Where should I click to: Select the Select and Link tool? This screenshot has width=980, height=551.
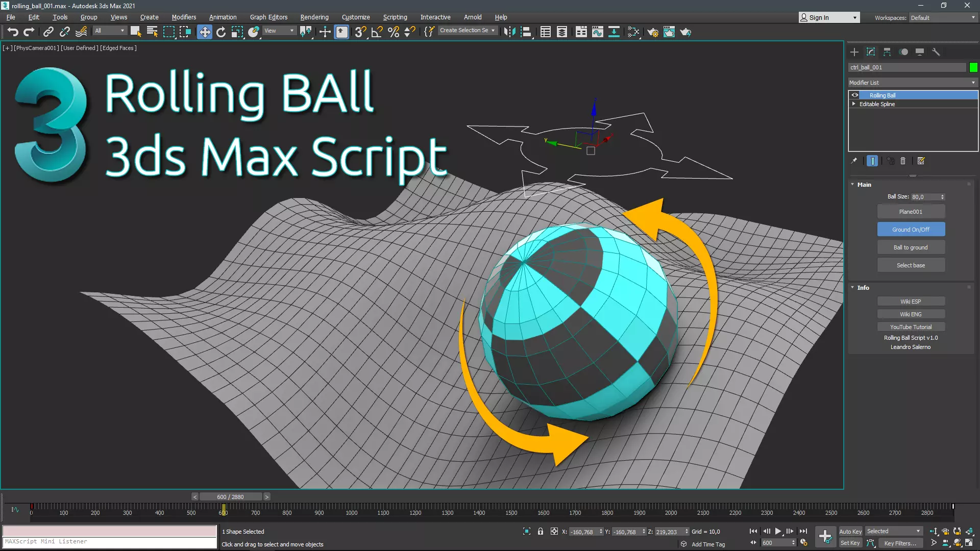[48, 32]
